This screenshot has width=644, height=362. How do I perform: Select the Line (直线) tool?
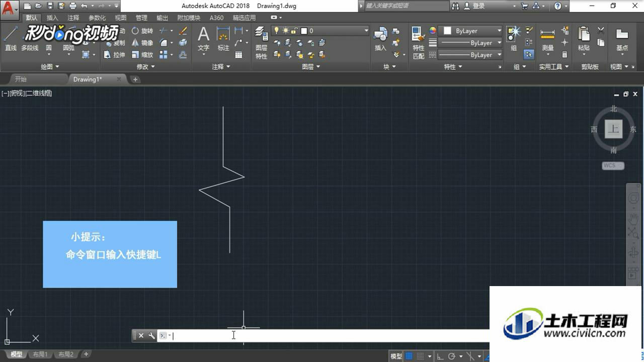tap(11, 39)
